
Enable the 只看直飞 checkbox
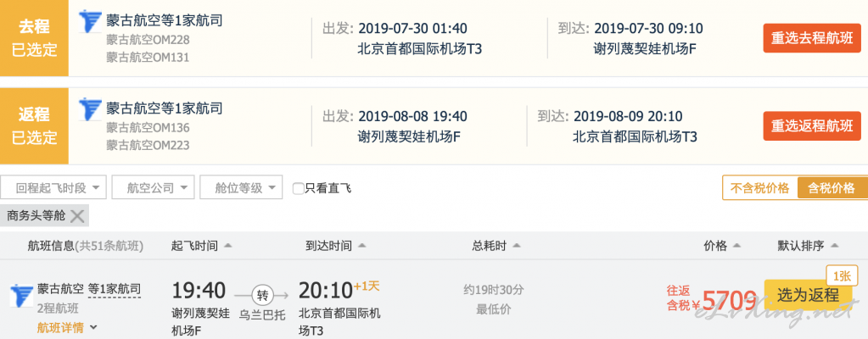pyautogui.click(x=299, y=189)
